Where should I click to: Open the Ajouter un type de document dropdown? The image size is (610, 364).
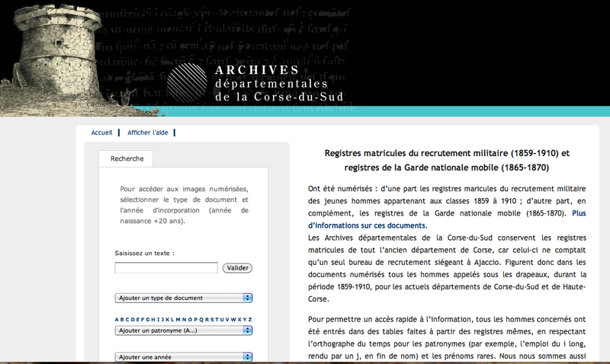point(184,298)
